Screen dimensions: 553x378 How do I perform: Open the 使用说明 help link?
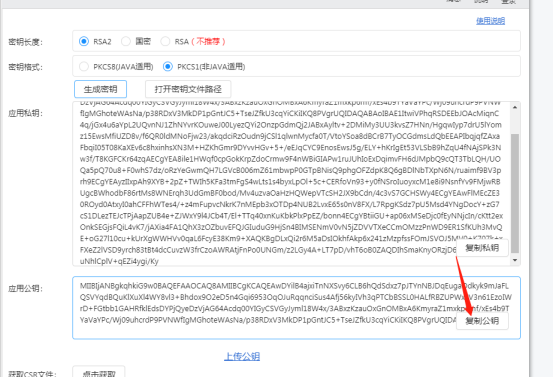490,21
